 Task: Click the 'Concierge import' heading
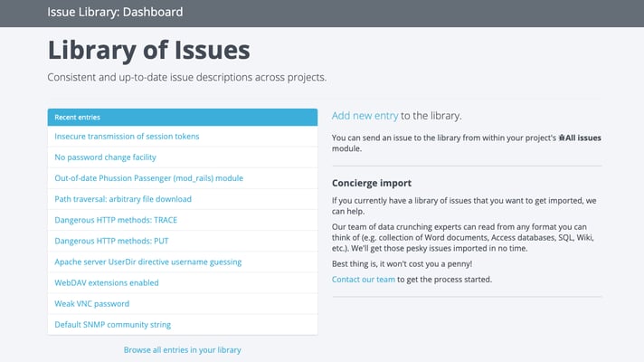(372, 183)
